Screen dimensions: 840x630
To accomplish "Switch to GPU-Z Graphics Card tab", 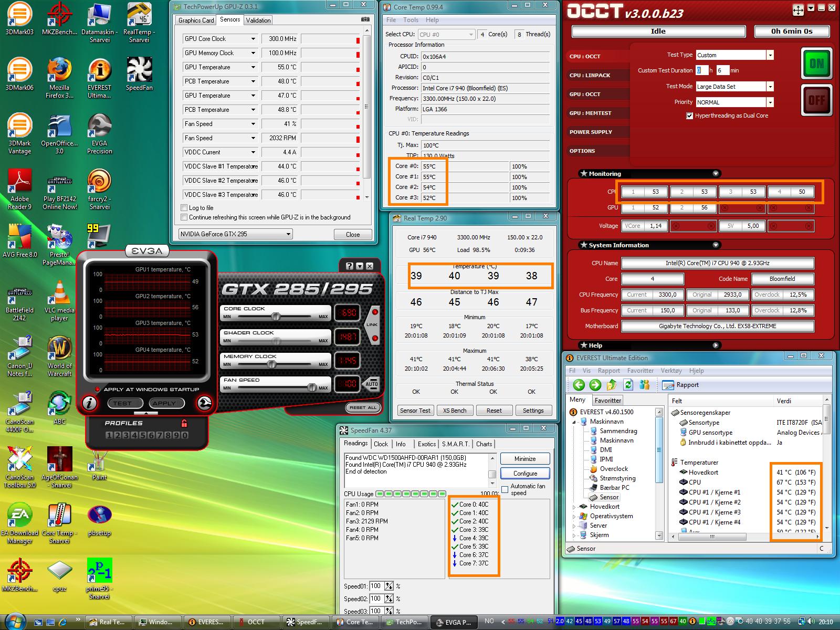I will pyautogui.click(x=196, y=20).
